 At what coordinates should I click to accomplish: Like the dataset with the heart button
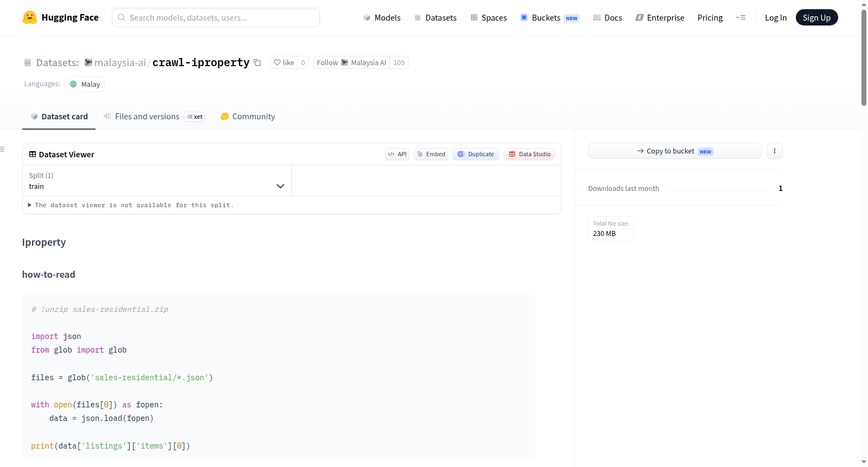(284, 62)
